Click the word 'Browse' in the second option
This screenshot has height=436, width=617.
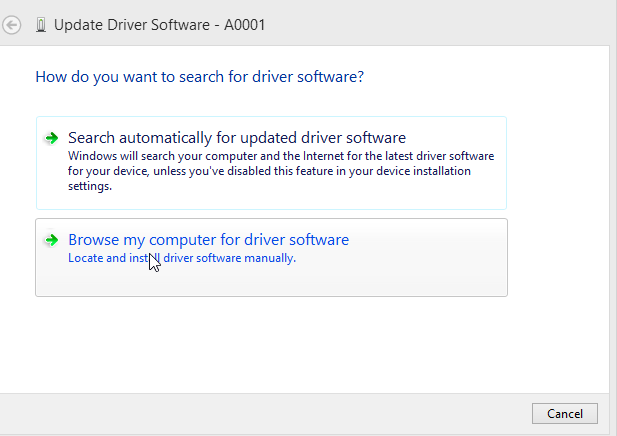[94, 240]
